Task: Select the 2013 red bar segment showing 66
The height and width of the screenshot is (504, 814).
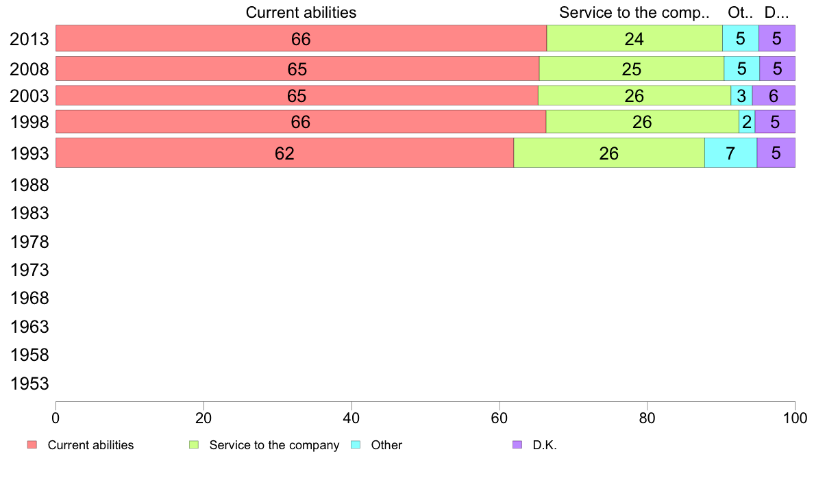Action: pyautogui.click(x=301, y=38)
